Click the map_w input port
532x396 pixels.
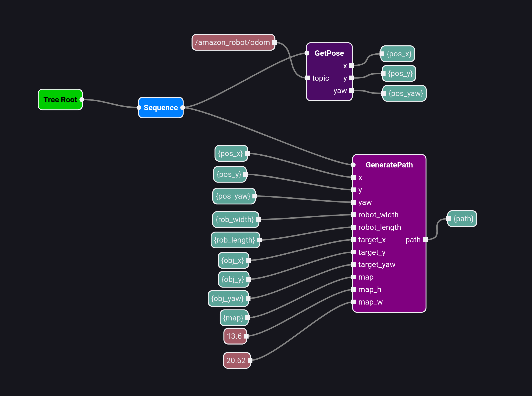tap(353, 302)
